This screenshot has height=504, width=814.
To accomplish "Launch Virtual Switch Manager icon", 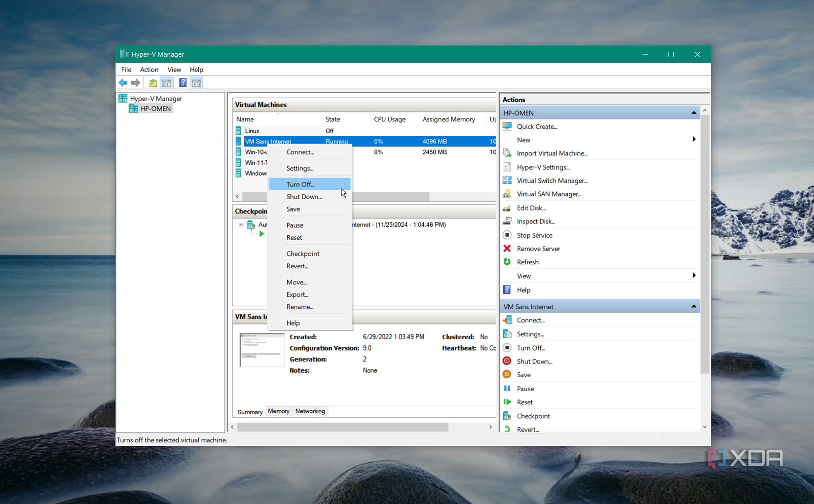I will click(507, 180).
